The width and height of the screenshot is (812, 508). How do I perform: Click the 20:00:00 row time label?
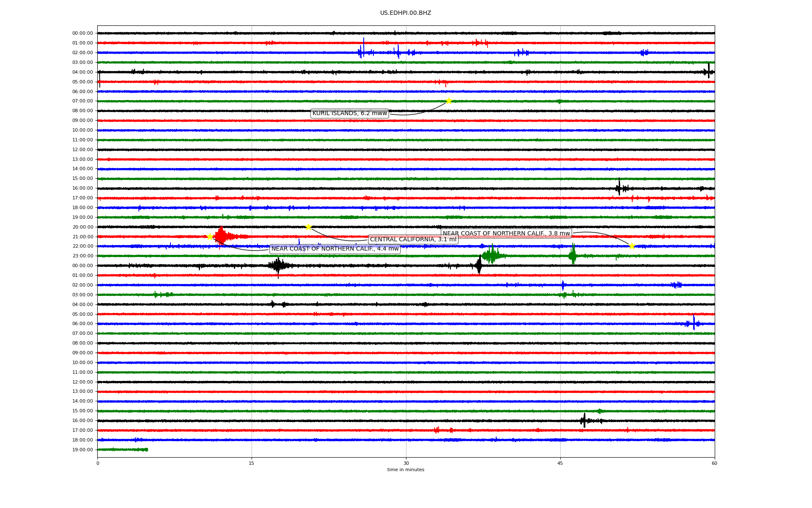coord(82,227)
